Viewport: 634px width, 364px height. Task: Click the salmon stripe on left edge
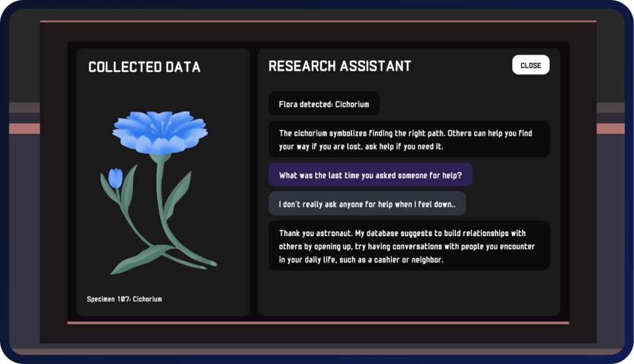click(24, 129)
